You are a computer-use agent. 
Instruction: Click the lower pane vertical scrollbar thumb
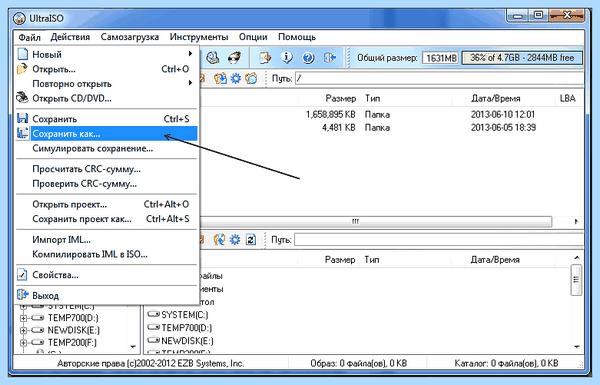[x=576, y=280]
